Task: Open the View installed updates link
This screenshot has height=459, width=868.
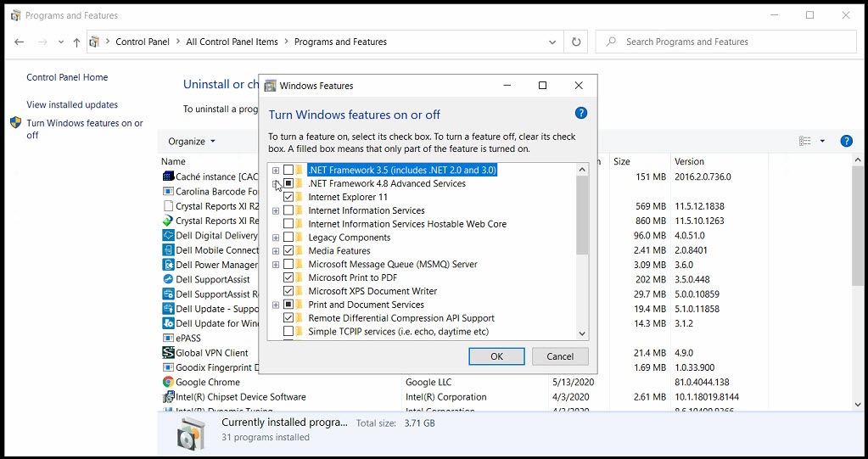Action: pos(72,104)
